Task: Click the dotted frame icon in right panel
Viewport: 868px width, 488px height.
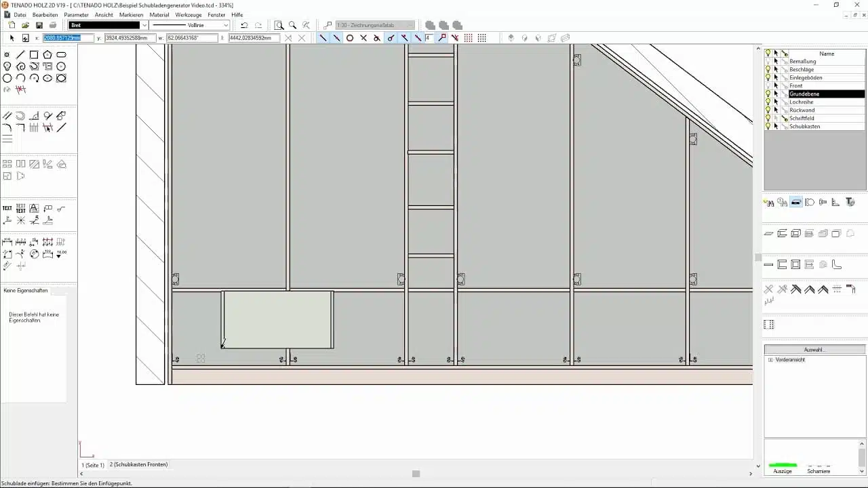Action: point(768,325)
